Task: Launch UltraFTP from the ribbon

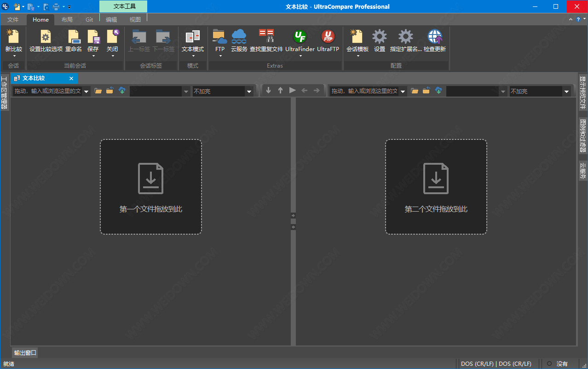Action: click(x=328, y=36)
